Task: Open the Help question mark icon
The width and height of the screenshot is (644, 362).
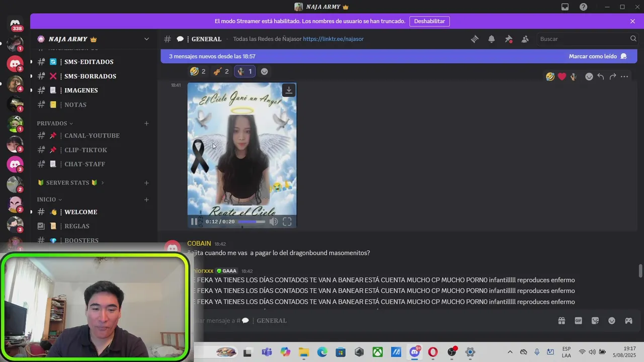Action: tap(583, 7)
